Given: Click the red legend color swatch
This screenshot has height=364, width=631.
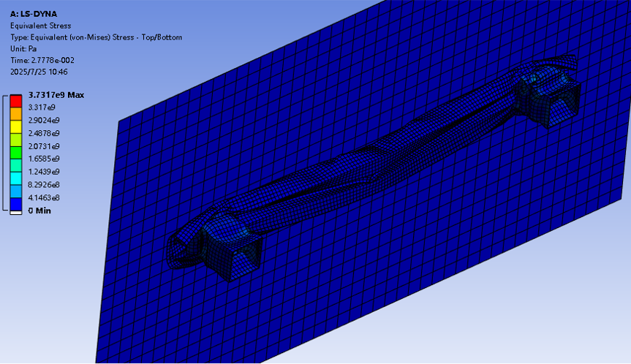Looking at the screenshot, I should point(15,102).
